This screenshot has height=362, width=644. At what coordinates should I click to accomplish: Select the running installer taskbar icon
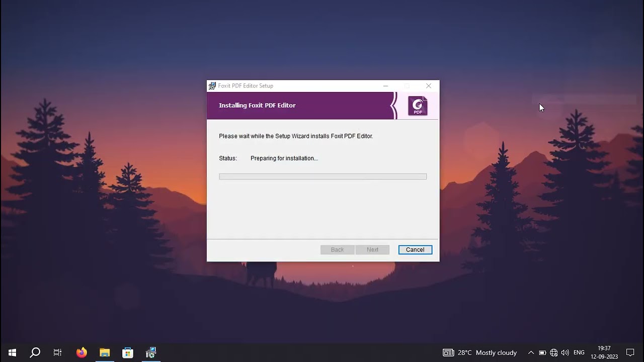coord(151,352)
